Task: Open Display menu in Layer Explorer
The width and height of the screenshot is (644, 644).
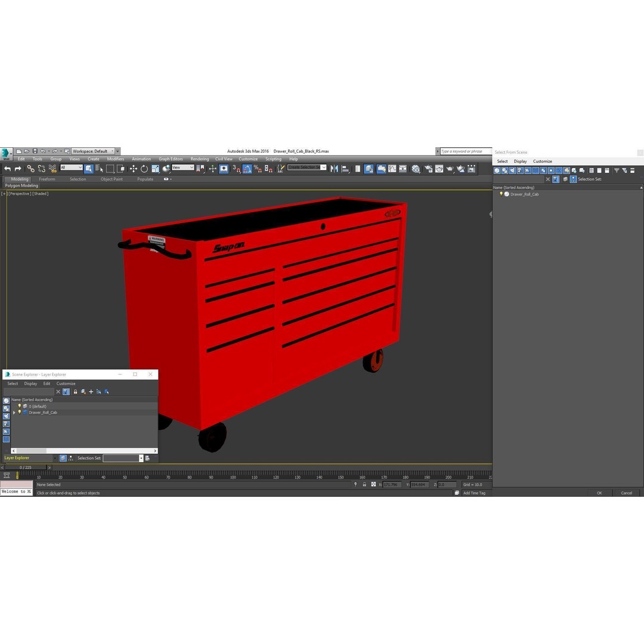Action: 30,383
